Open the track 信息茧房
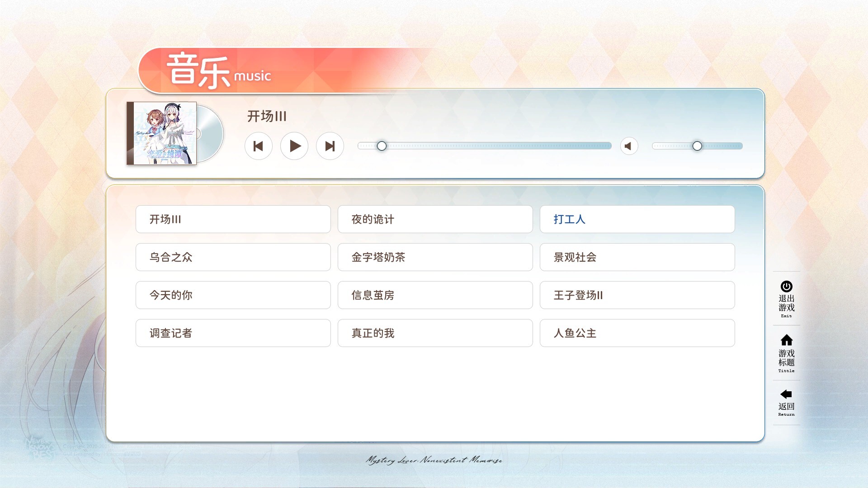 pyautogui.click(x=434, y=295)
